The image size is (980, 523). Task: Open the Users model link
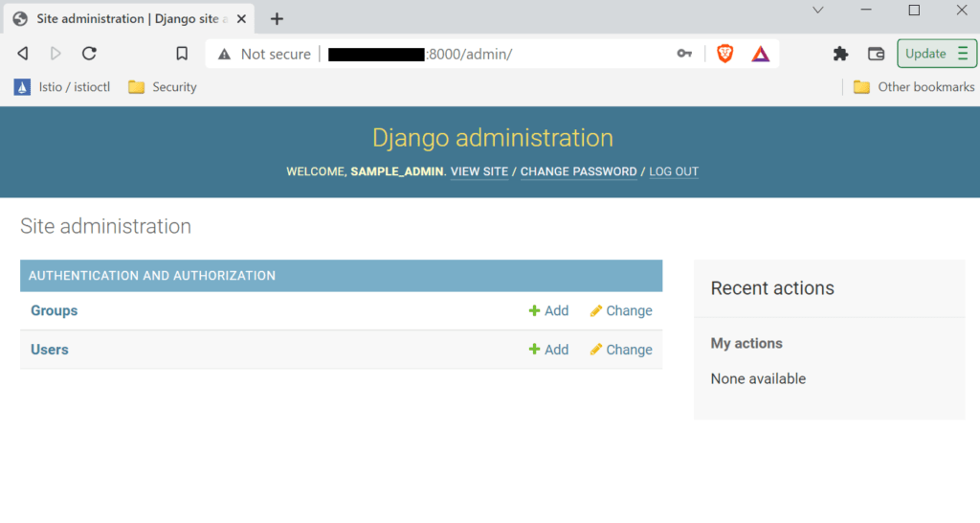[50, 350]
